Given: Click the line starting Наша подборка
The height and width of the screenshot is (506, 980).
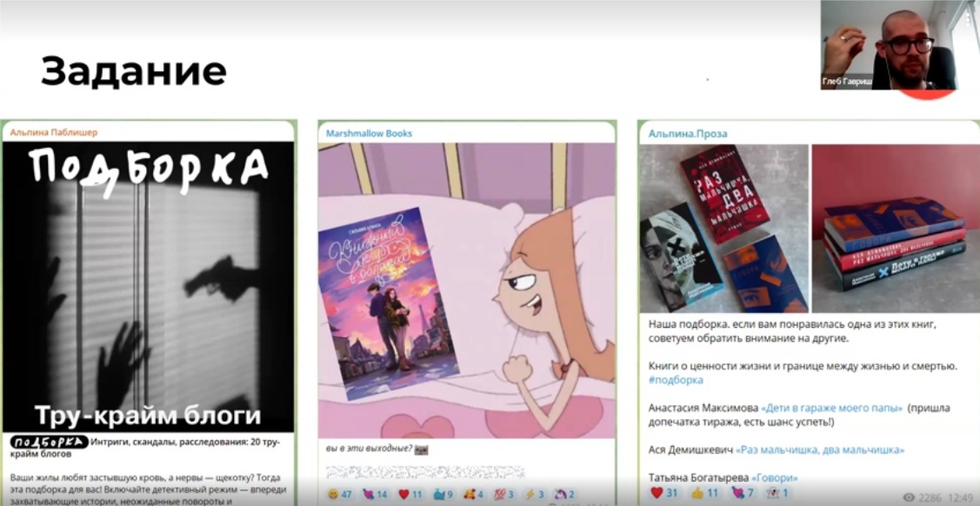Looking at the screenshot, I should point(792,325).
